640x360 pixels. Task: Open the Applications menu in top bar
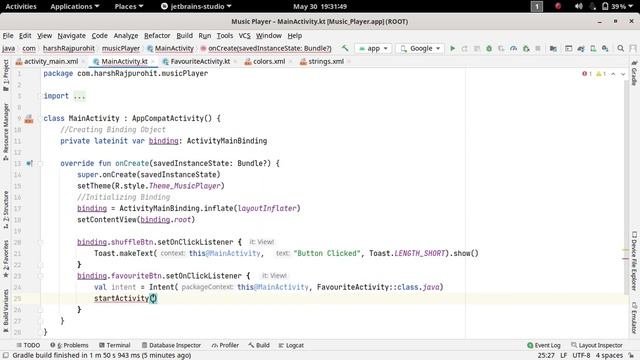(75, 6)
